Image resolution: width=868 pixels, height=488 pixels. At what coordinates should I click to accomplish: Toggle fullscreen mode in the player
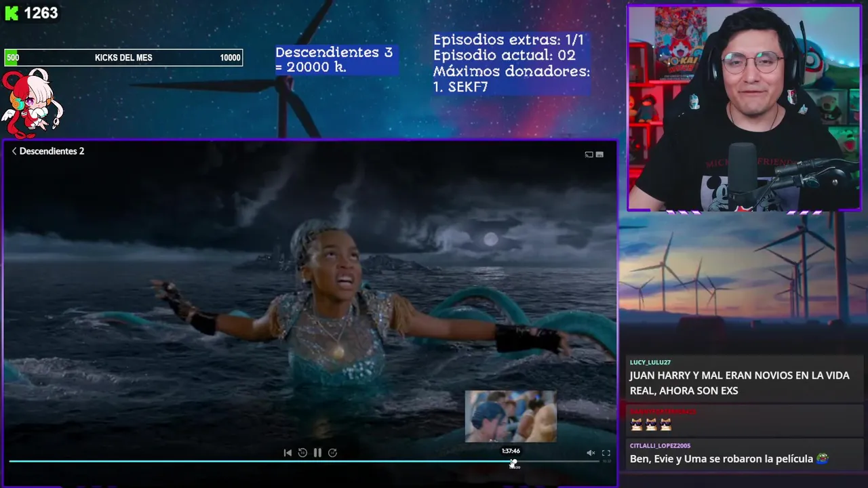(606, 453)
